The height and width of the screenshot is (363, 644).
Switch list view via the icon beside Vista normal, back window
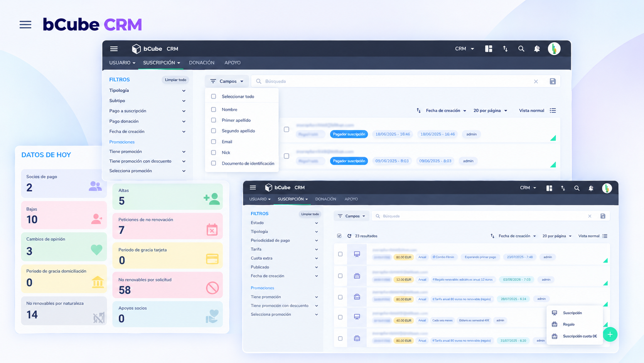[x=553, y=111]
